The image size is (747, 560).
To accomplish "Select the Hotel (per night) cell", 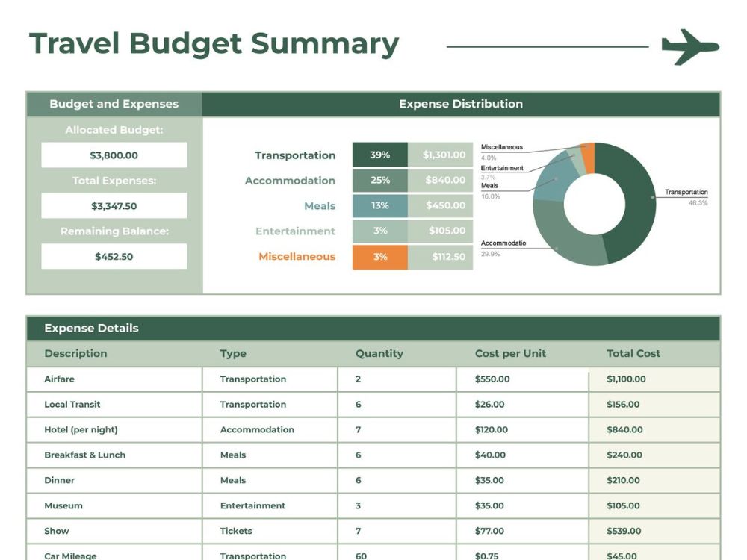I will tap(114, 429).
